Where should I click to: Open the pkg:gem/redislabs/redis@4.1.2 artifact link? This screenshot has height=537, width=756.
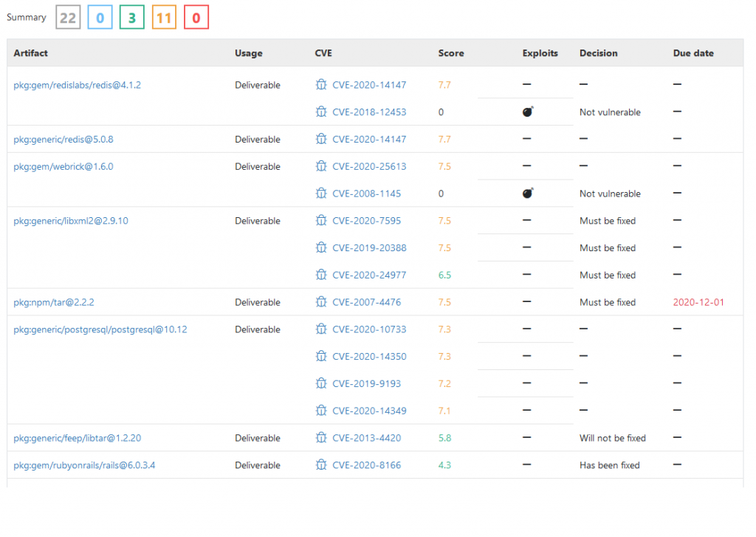(x=78, y=84)
